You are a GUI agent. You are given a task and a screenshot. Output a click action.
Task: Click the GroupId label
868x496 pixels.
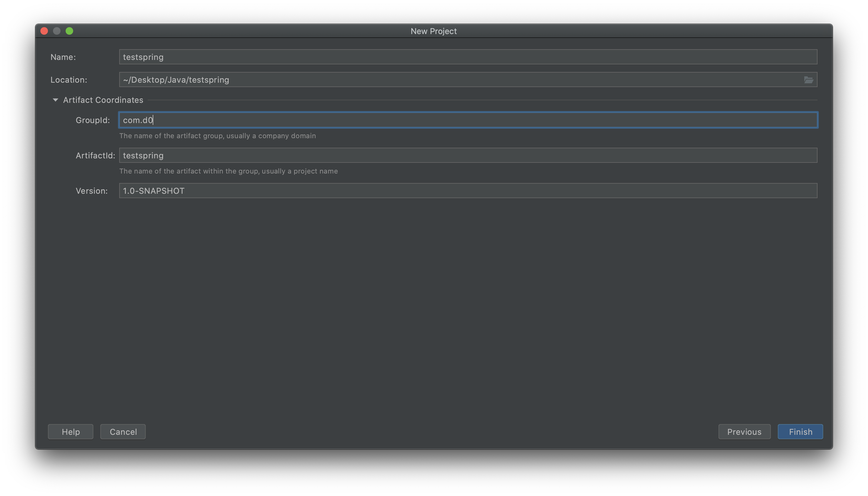(93, 120)
